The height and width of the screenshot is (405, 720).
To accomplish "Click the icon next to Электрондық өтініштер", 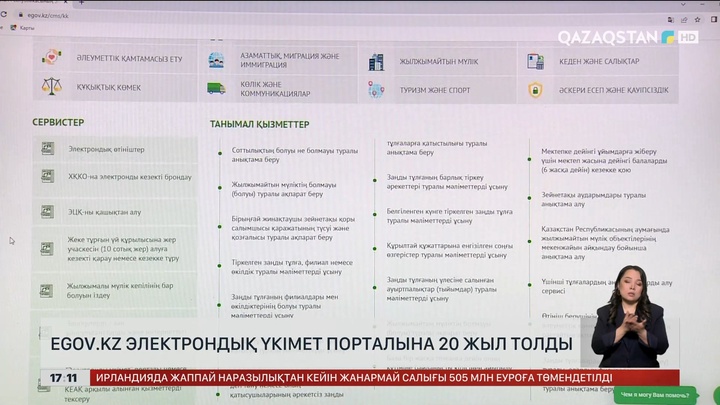I will 47,148.
